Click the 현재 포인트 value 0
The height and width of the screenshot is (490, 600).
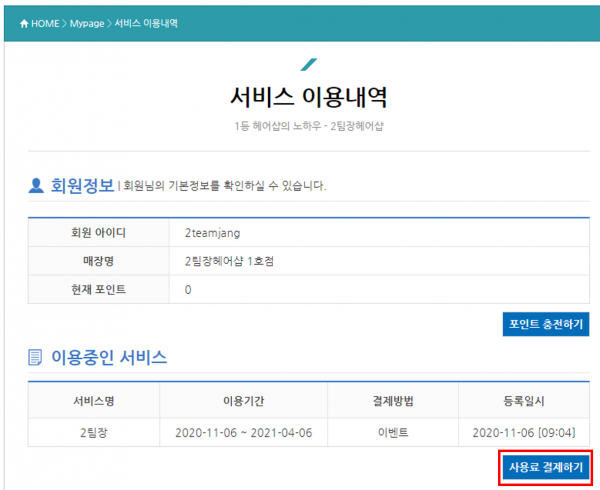(x=188, y=290)
